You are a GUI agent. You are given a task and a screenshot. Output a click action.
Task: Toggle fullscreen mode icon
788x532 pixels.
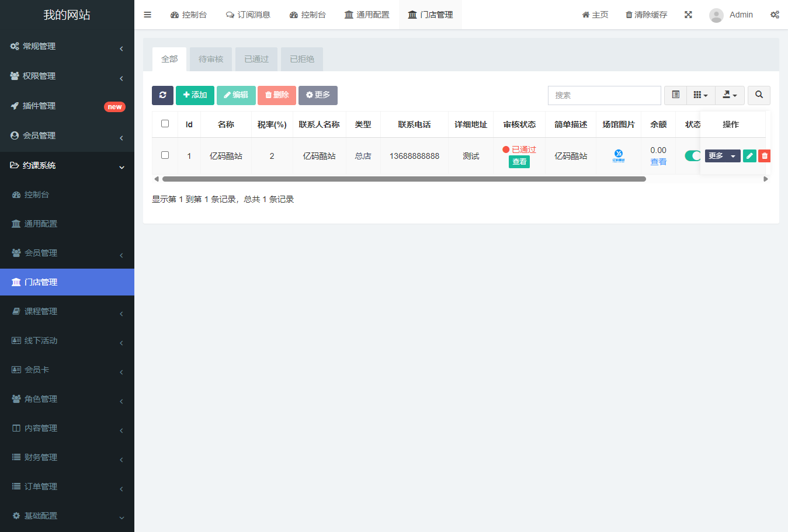pyautogui.click(x=688, y=15)
